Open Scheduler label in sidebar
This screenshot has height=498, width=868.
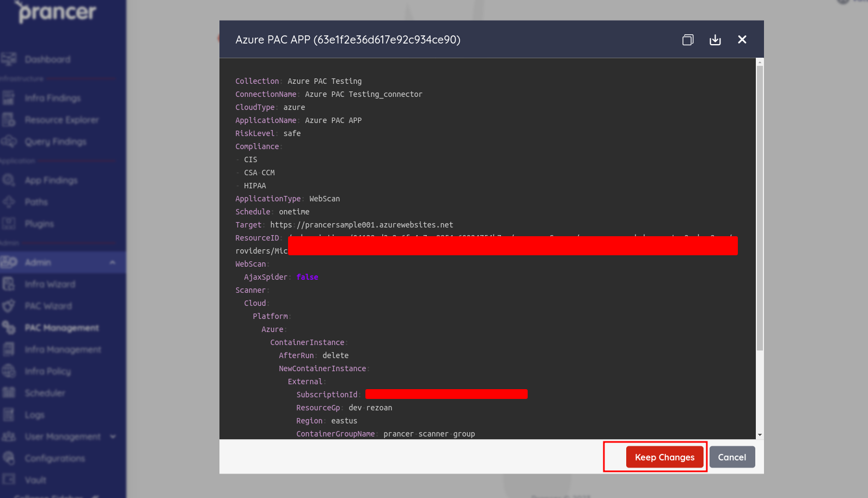click(45, 393)
